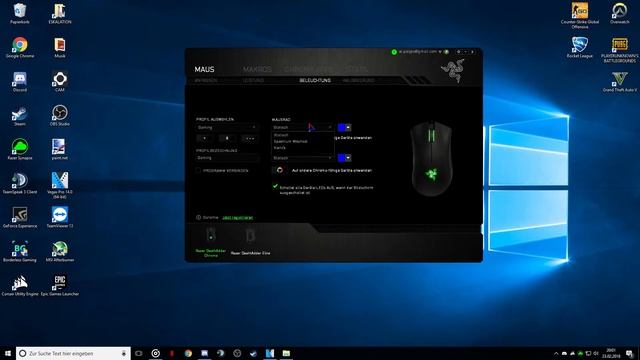The image size is (640, 360).
Task: Edit the Profilbezeichnung Gaming text field
Action: (x=227, y=158)
